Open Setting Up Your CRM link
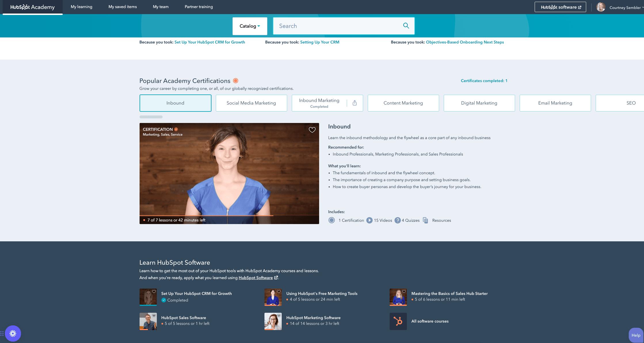Screen dimensions: 644x343 click(320, 42)
